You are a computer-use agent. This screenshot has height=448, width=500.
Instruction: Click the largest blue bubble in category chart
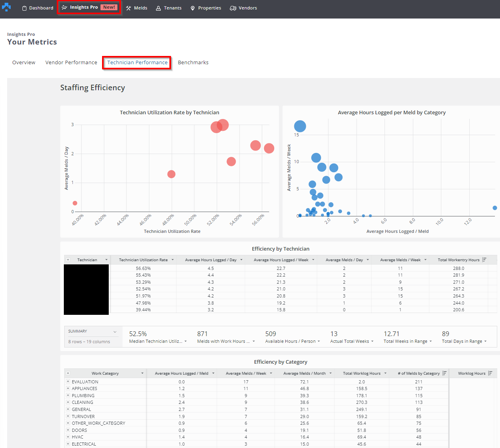coord(300,126)
